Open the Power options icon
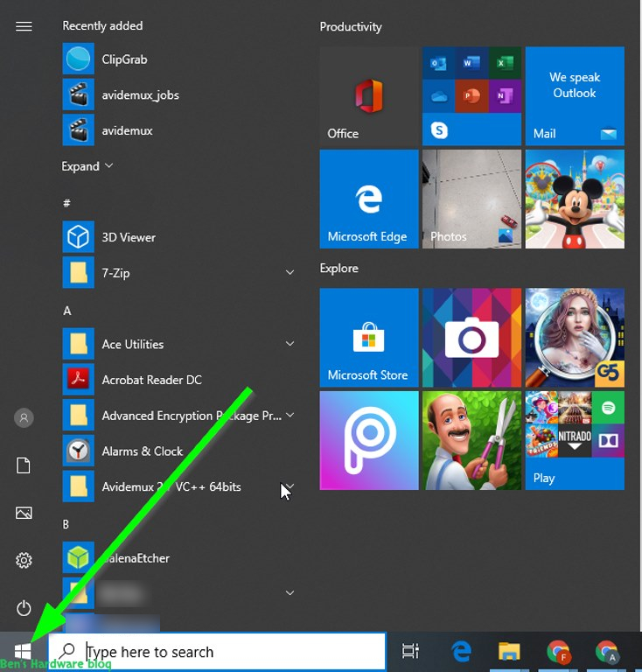The height and width of the screenshot is (672, 642). coord(24,608)
